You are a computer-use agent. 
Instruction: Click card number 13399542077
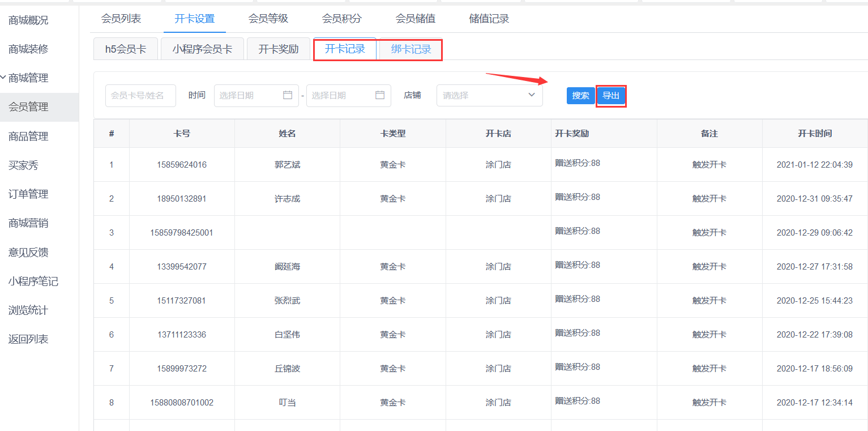[x=182, y=267]
